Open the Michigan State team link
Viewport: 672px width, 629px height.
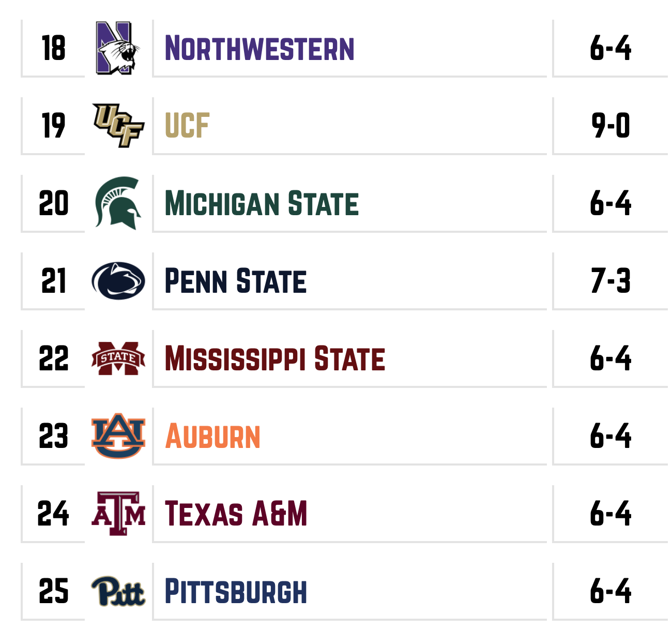point(261,203)
